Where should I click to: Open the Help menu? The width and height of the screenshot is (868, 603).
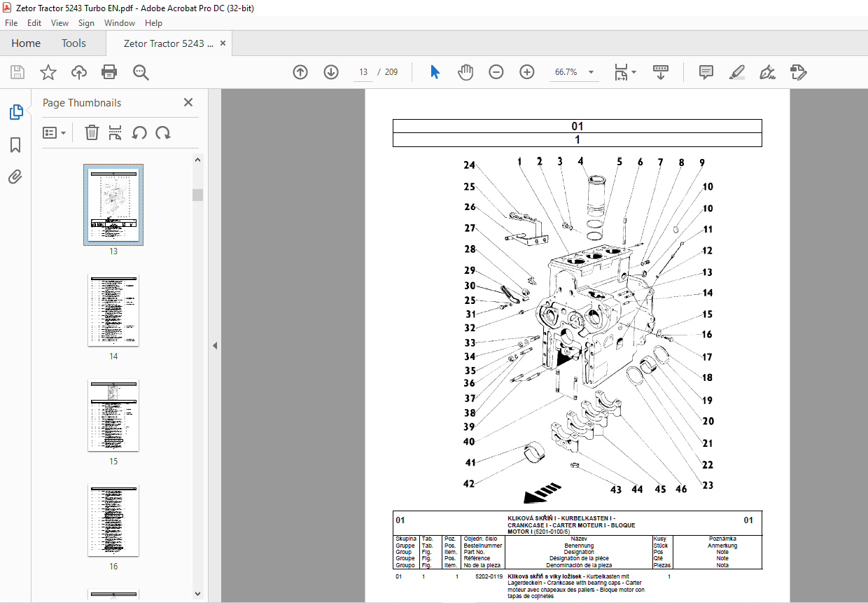click(x=153, y=23)
